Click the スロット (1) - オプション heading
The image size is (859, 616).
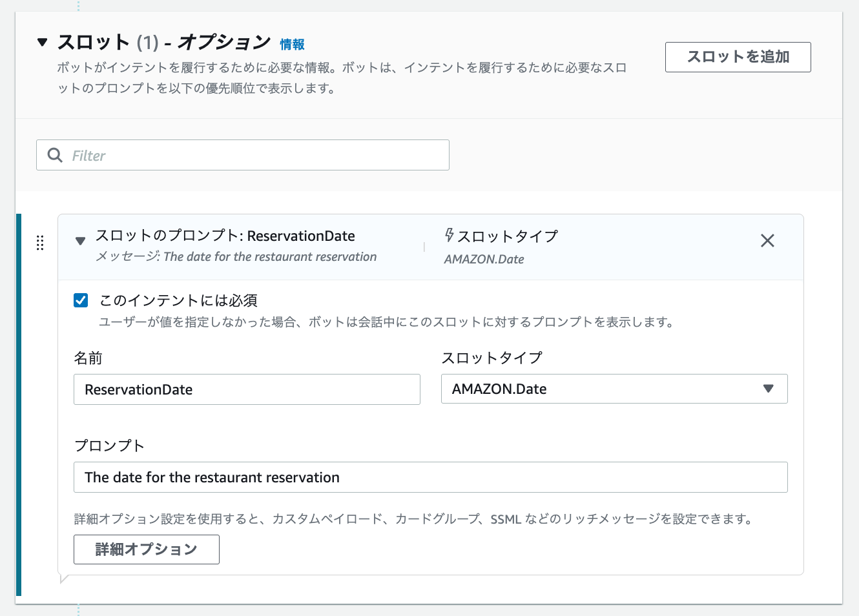click(164, 43)
